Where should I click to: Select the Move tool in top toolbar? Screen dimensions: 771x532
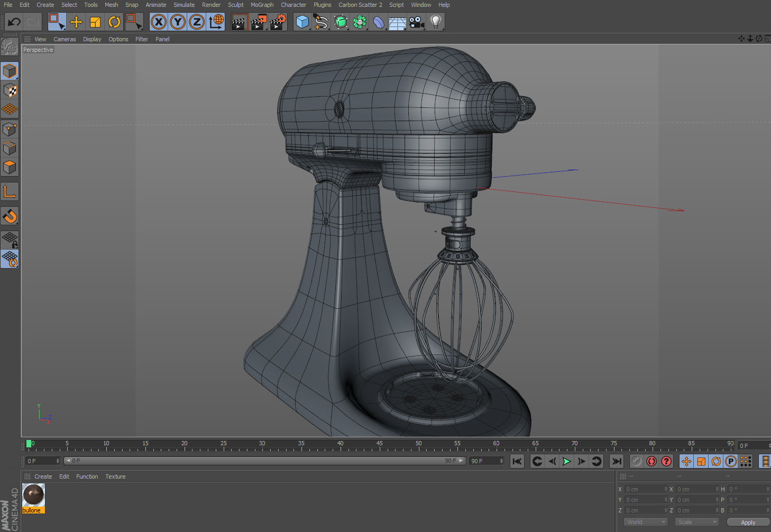[76, 22]
